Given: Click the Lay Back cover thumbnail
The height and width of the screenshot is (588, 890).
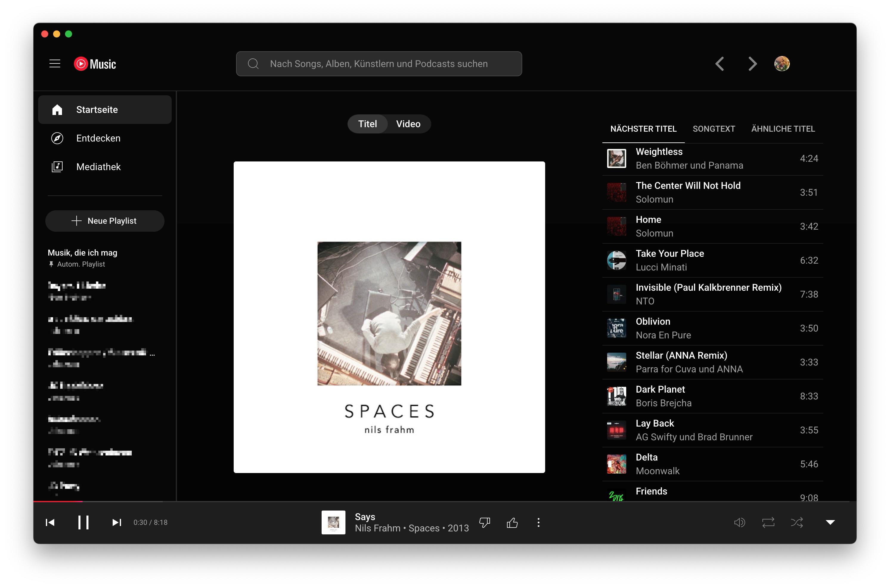Looking at the screenshot, I should point(616,430).
